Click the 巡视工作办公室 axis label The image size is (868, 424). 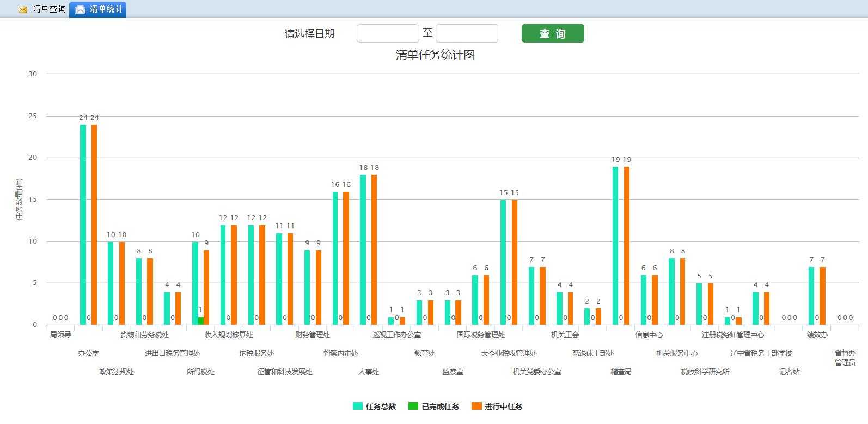click(397, 335)
